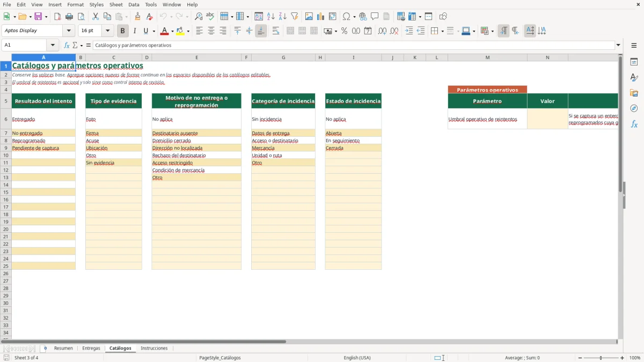
Task: Open the Sheet menu
Action: (x=116, y=4)
